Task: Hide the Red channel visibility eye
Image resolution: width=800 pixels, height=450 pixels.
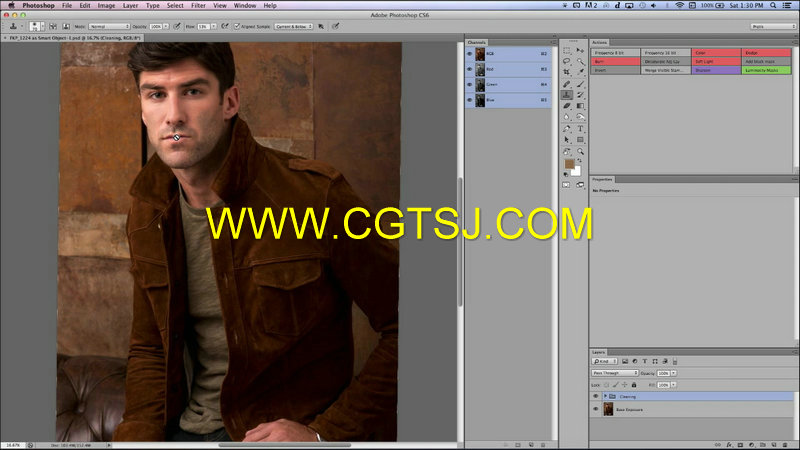Action: click(469, 69)
